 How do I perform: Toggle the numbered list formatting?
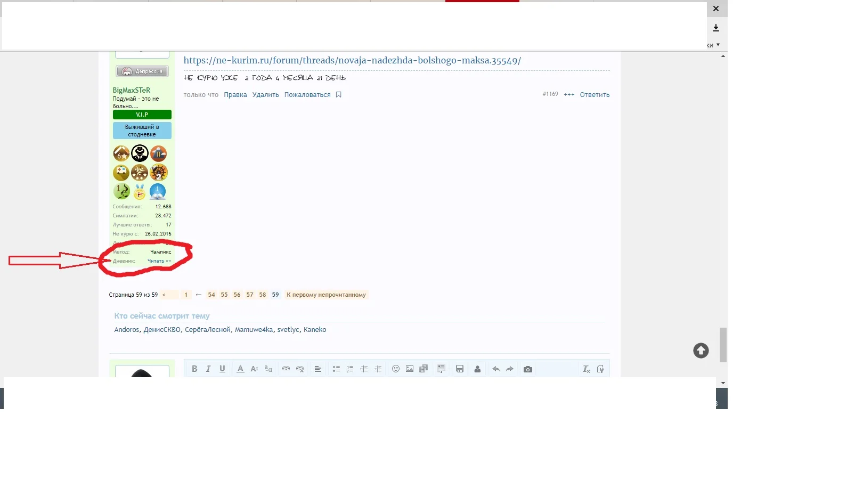(x=349, y=368)
